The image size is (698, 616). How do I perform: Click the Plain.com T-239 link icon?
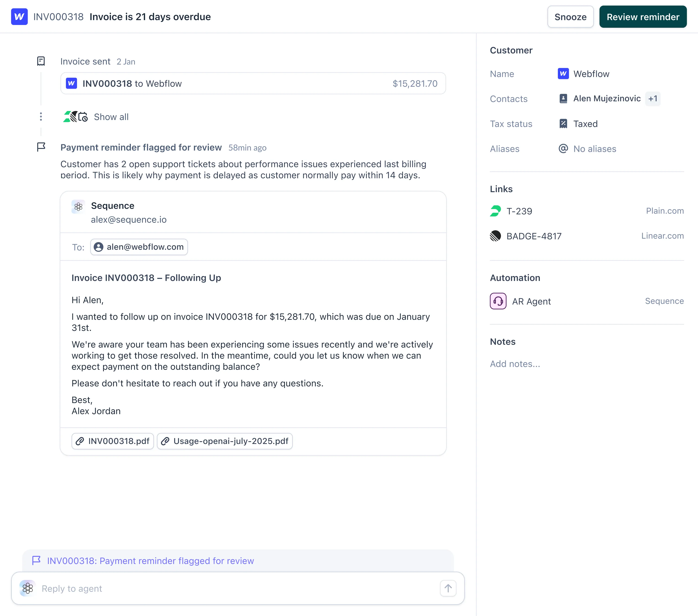tap(495, 211)
